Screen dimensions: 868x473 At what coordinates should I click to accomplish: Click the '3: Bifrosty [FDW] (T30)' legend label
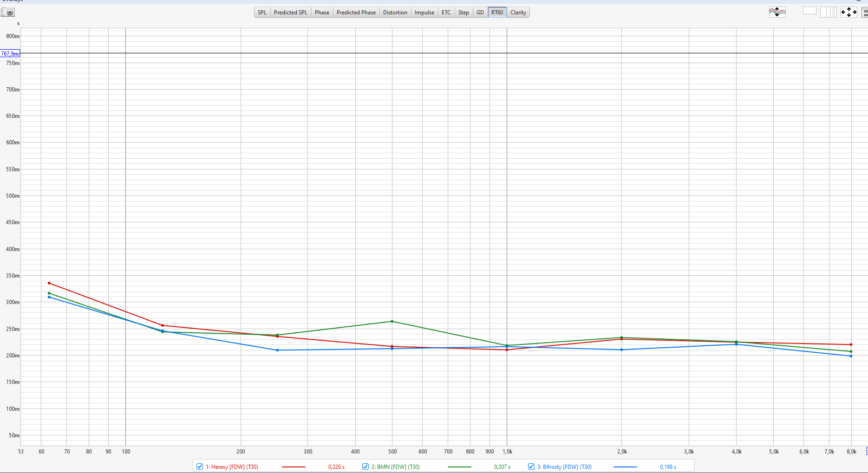click(564, 467)
